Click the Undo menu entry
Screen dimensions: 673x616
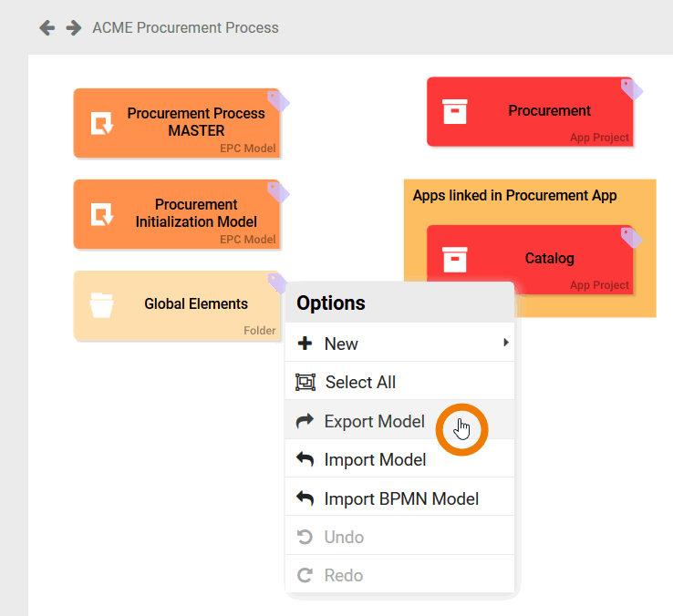click(x=344, y=537)
